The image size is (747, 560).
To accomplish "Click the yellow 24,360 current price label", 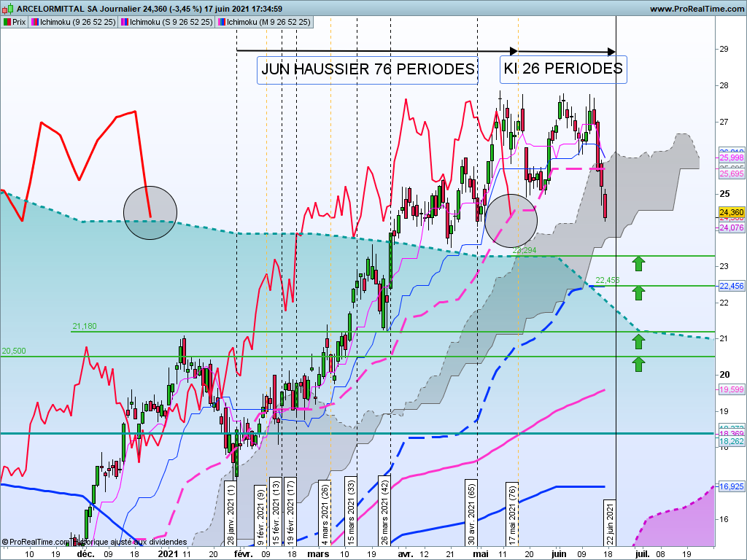I will 731,212.
